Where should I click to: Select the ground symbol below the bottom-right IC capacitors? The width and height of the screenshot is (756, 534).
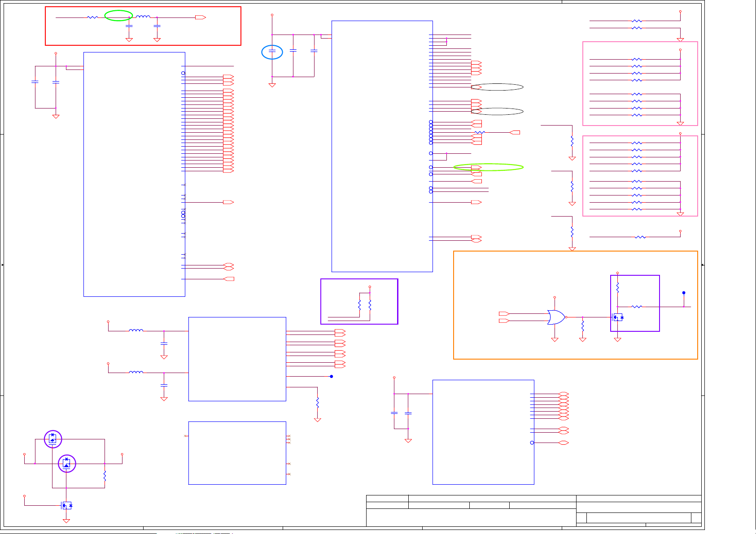point(408,441)
